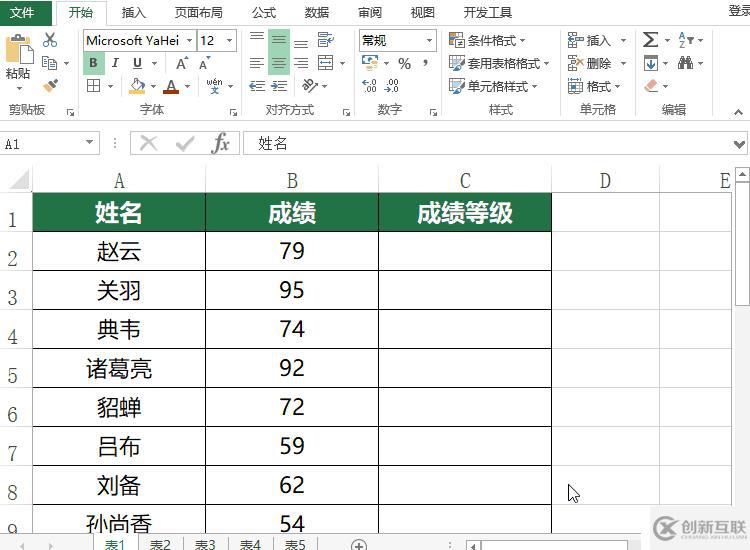Apply the fill color bucket

point(137,86)
